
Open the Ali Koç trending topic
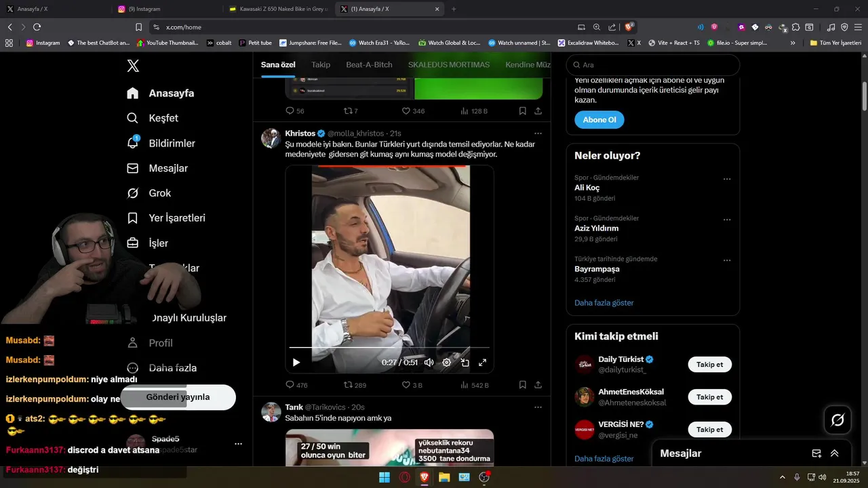coord(587,188)
